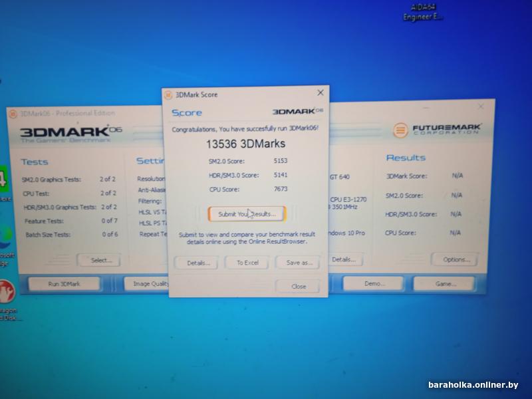Click the 3DMark Score dialog title icon
Screen dimensions: 532x399
(x=168, y=95)
